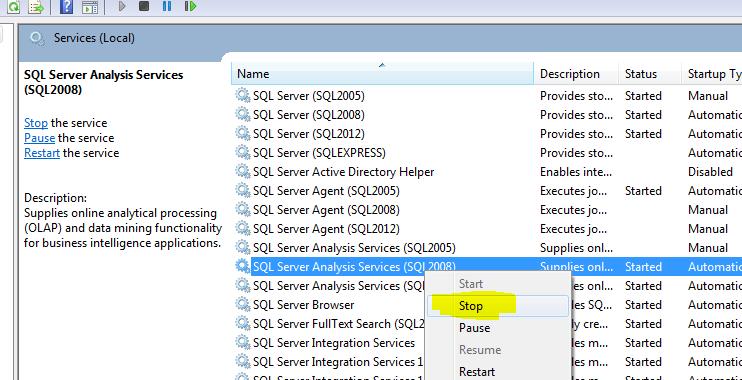Click bold 'SQL Server Analysis Services (SQL2008)' heading

point(104,82)
